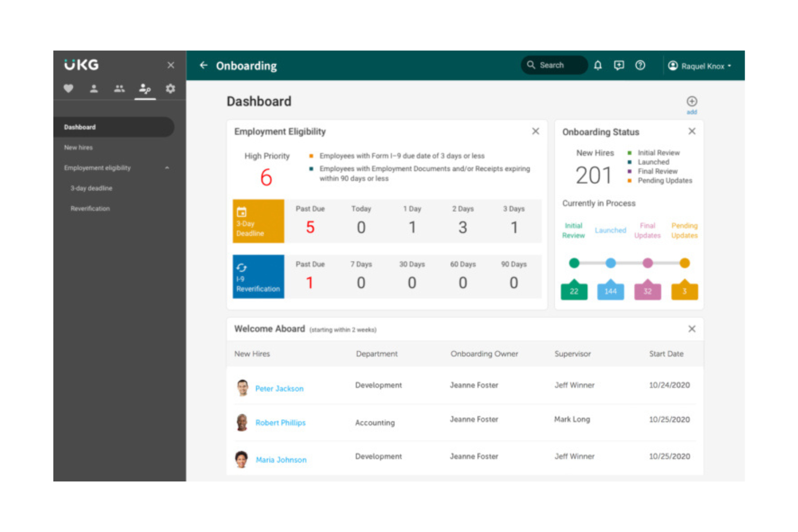Viewport: 798px width, 532px height.
Task: Close the Welcome Aboard card
Action: point(692,329)
